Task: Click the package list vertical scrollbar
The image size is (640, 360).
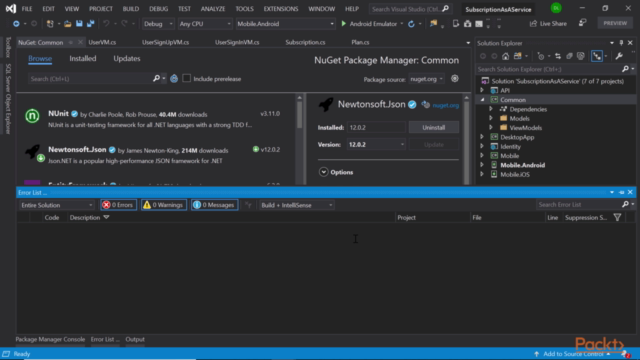Action: point(299,115)
